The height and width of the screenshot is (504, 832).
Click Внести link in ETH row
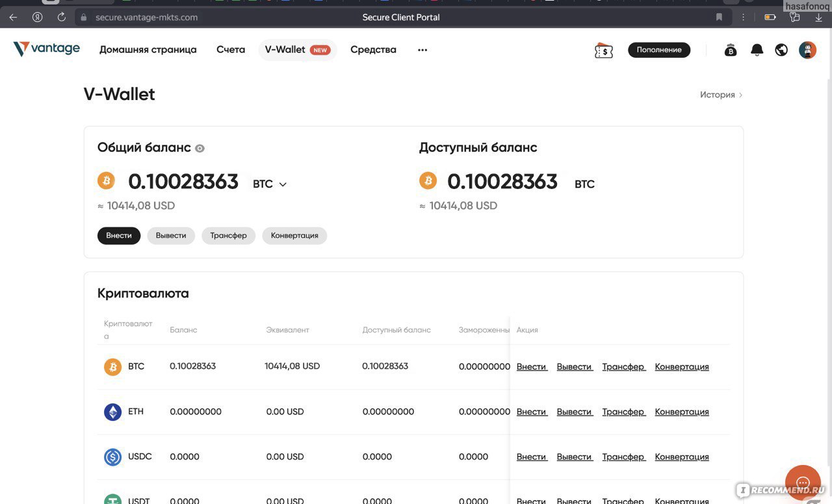tap(532, 412)
